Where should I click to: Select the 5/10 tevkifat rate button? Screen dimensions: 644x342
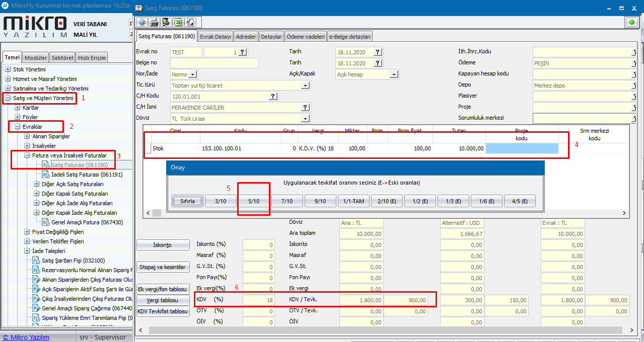coord(253,201)
